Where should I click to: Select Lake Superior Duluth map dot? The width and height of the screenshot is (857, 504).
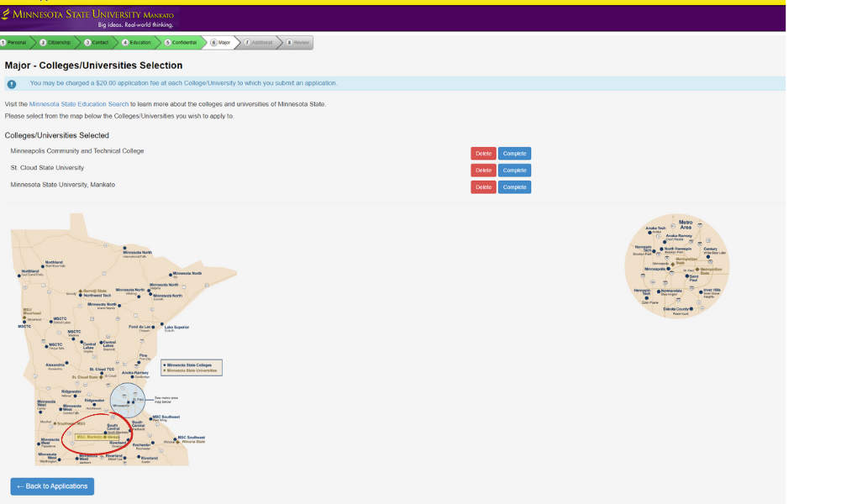click(x=162, y=323)
